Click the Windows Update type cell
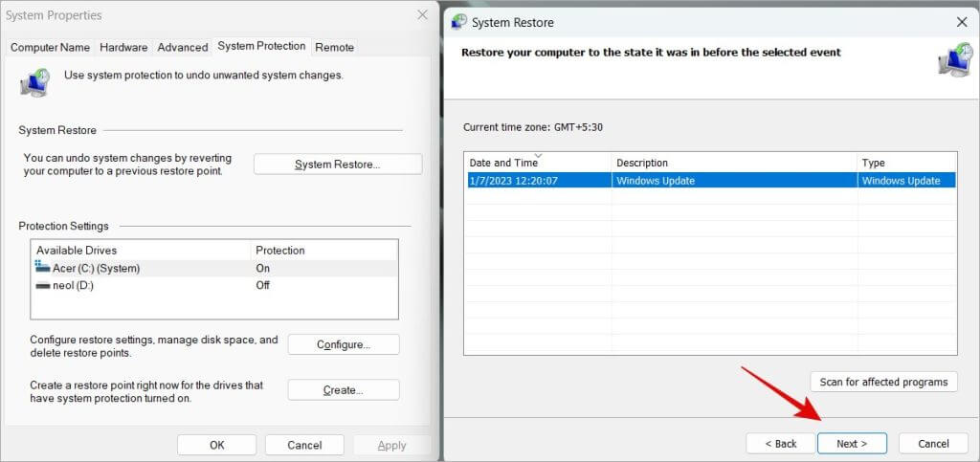 [x=901, y=181]
